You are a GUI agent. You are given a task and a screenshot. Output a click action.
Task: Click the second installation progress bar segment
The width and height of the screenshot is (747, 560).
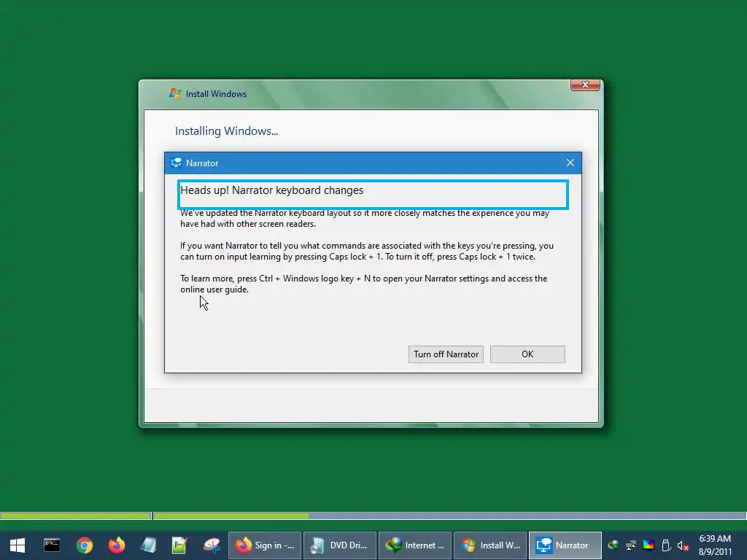click(x=449, y=516)
